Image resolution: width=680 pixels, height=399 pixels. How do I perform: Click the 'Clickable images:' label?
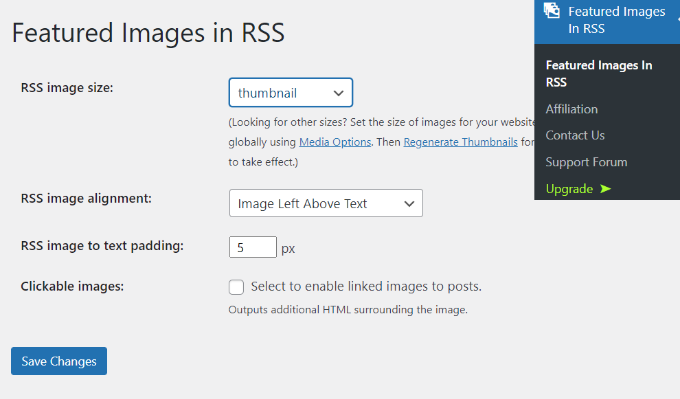pos(72,287)
